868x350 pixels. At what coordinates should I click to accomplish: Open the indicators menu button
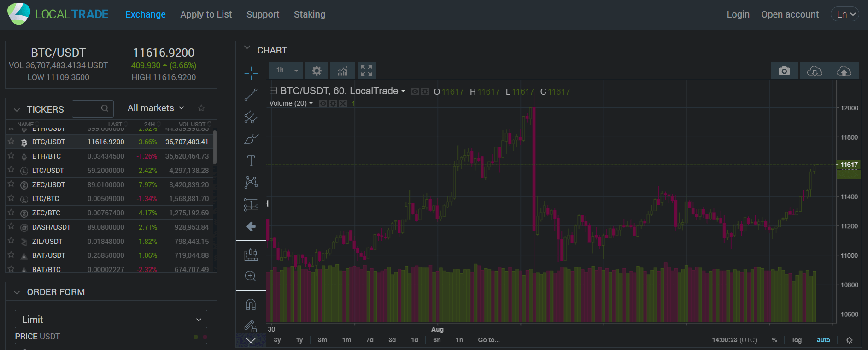pyautogui.click(x=342, y=71)
